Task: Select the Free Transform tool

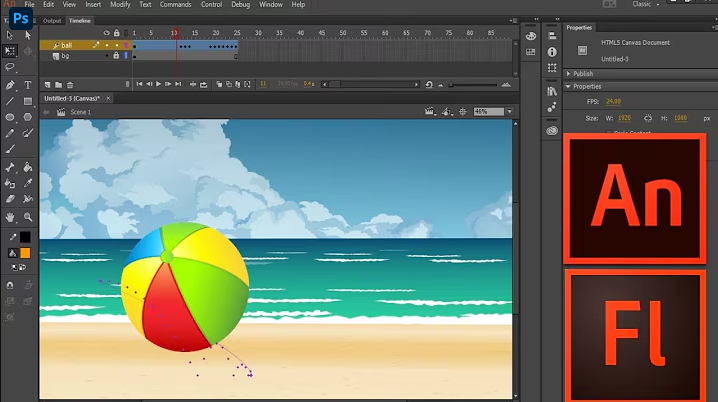Action: 10,51
